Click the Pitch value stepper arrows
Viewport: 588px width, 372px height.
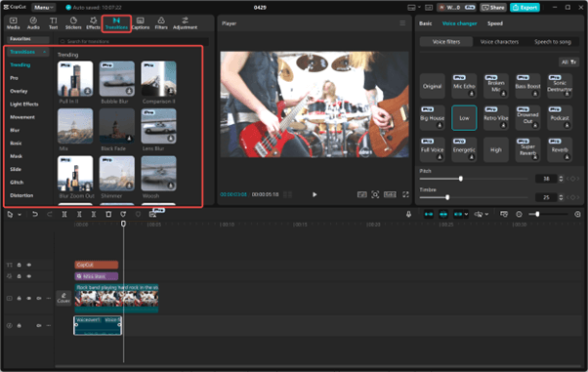tap(561, 179)
